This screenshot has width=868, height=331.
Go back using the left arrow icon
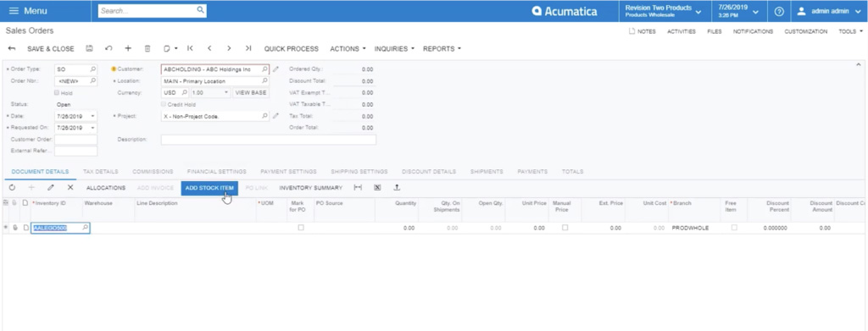point(12,48)
